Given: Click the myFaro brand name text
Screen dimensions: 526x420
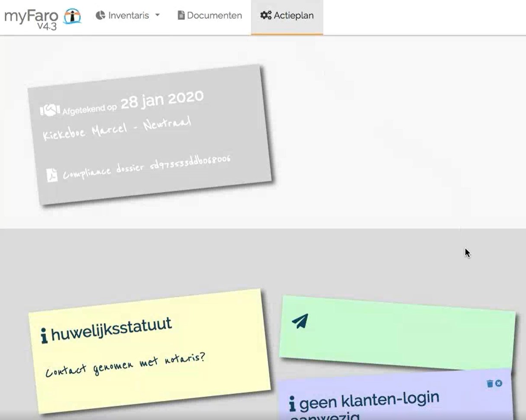Looking at the screenshot, I should point(31,16).
